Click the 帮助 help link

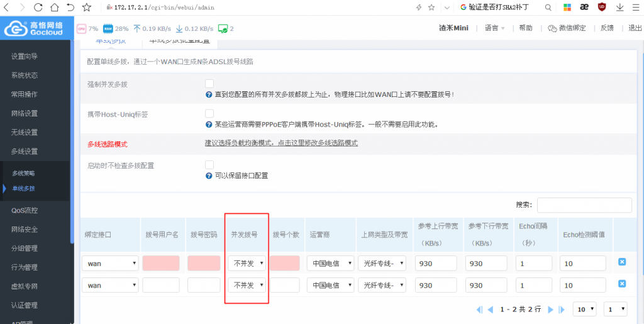click(526, 28)
